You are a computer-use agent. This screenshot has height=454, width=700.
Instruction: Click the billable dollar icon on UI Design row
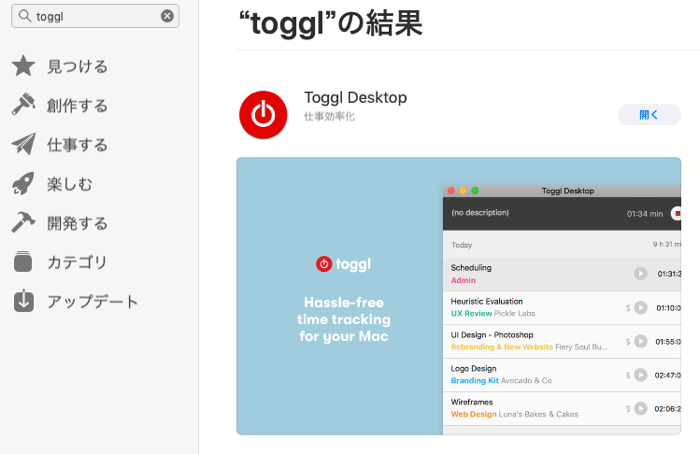tap(628, 342)
